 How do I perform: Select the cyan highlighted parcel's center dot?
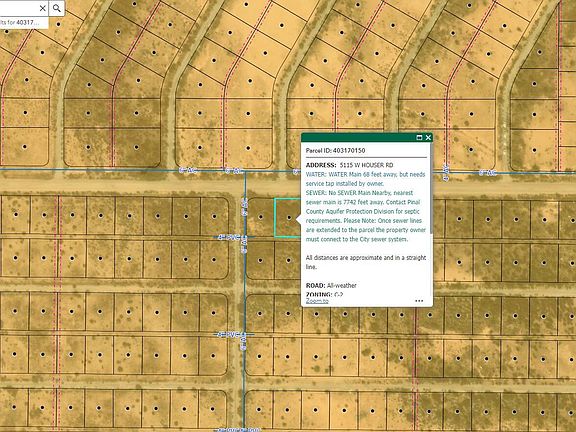289,218
